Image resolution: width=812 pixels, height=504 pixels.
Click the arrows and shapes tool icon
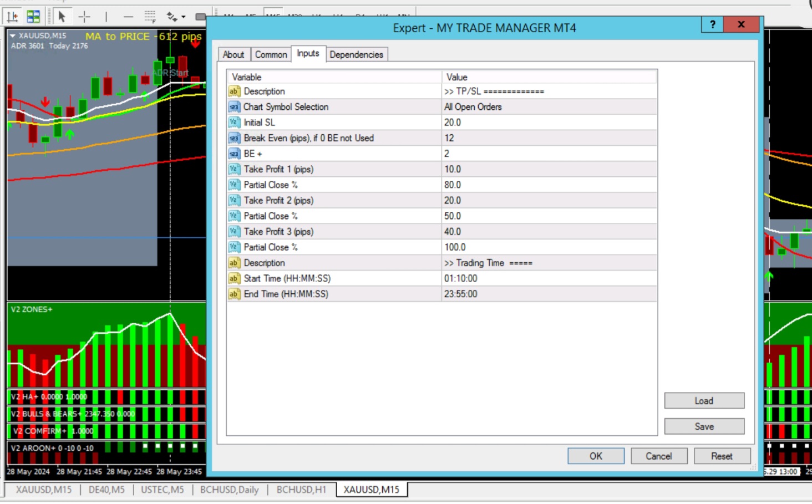point(172,17)
